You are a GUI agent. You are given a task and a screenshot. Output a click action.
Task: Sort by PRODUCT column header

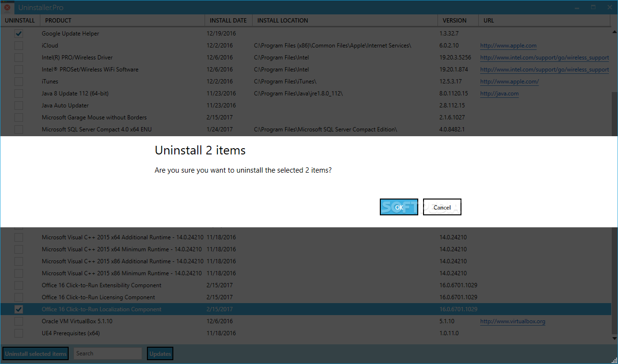click(x=122, y=21)
